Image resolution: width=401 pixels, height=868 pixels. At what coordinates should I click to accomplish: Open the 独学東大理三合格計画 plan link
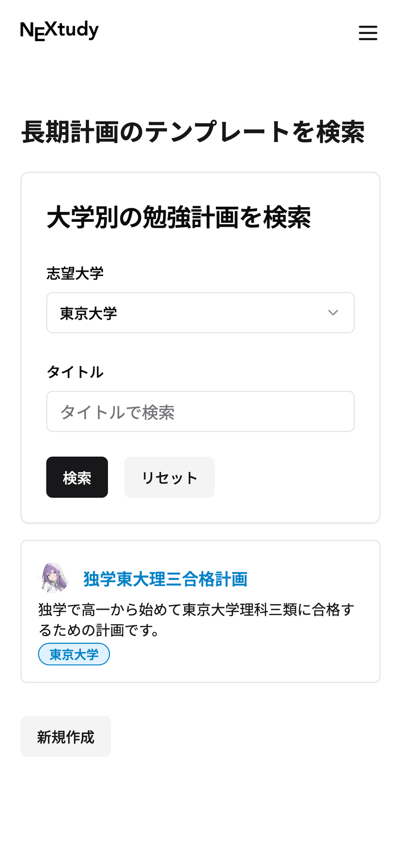[x=165, y=579]
